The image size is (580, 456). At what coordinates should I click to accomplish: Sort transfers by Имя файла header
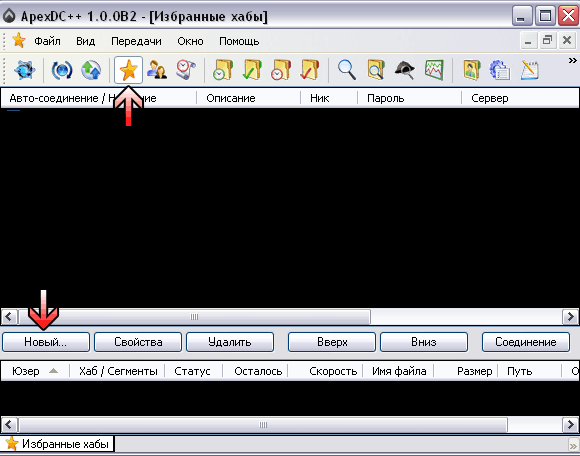(x=398, y=371)
